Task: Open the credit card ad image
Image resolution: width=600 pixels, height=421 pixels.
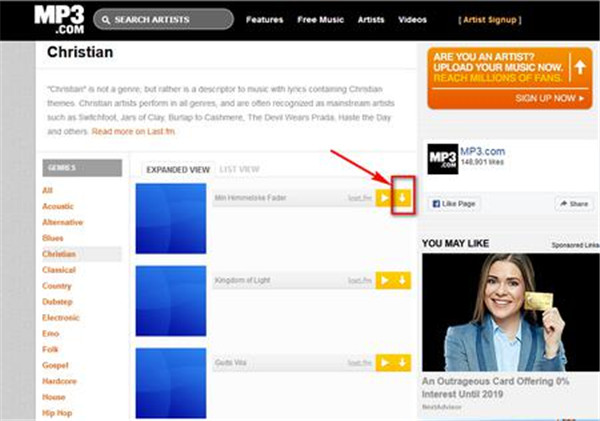Action: pyautogui.click(x=511, y=312)
